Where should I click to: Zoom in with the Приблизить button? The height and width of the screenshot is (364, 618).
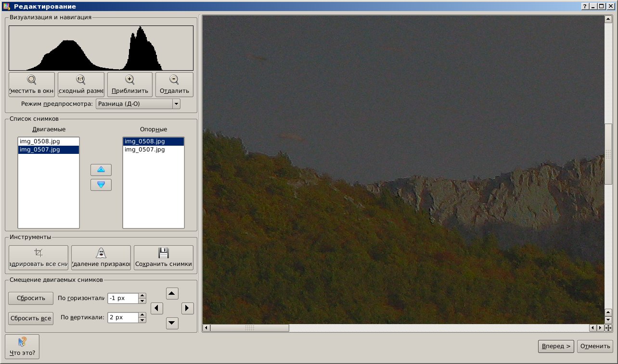129,85
